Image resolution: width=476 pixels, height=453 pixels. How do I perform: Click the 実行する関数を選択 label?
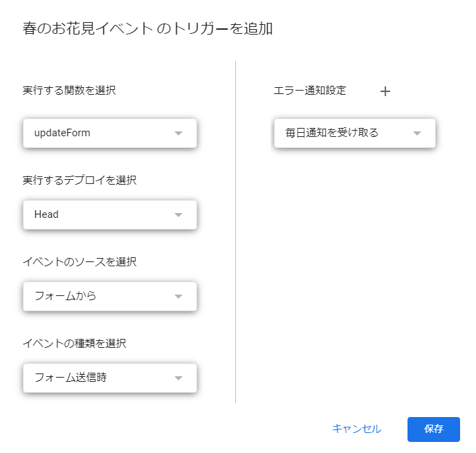click(x=69, y=90)
